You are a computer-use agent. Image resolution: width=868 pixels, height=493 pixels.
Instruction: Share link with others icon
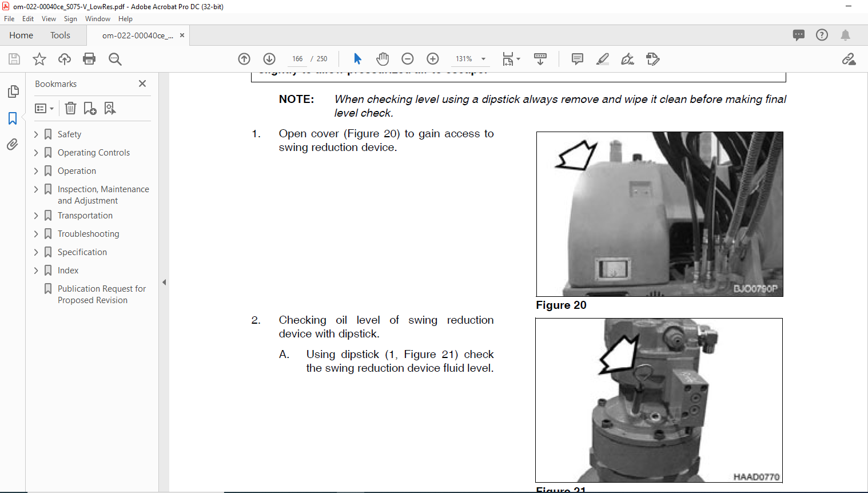click(x=849, y=59)
